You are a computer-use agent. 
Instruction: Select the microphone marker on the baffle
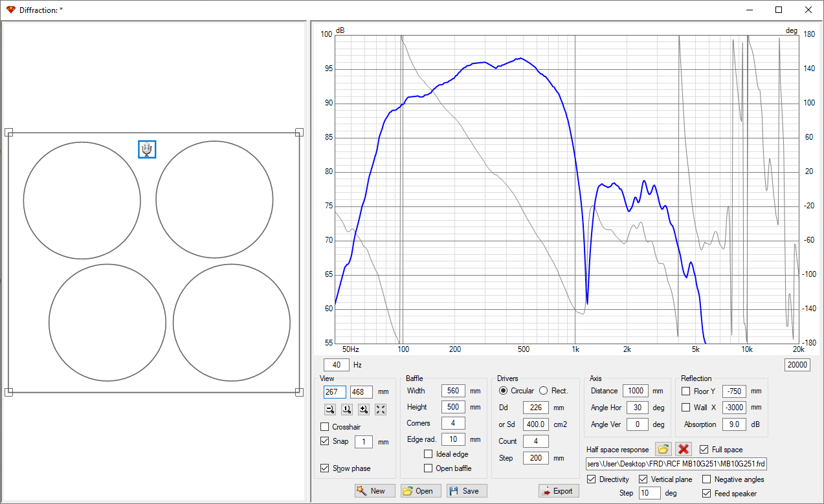pyautogui.click(x=147, y=149)
